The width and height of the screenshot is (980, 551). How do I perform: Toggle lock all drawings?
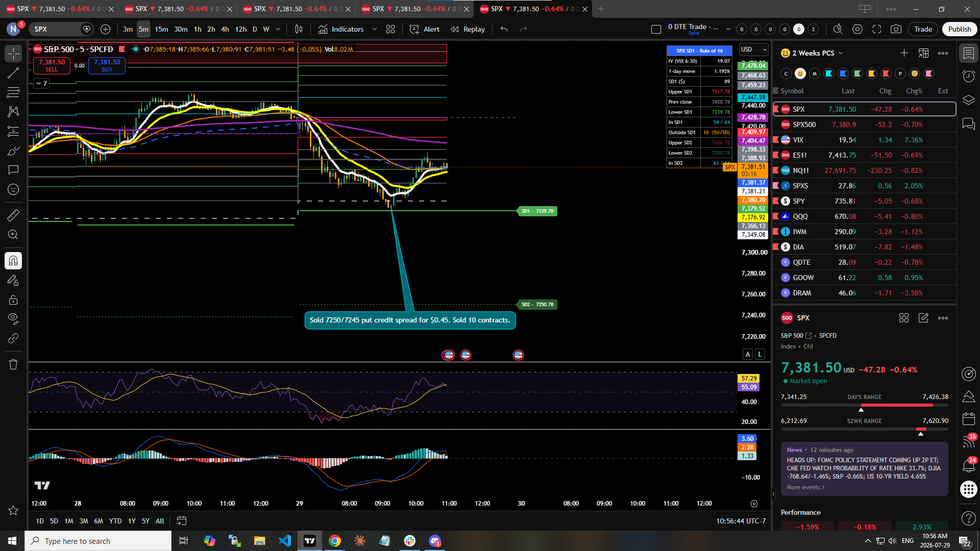coord(13,299)
